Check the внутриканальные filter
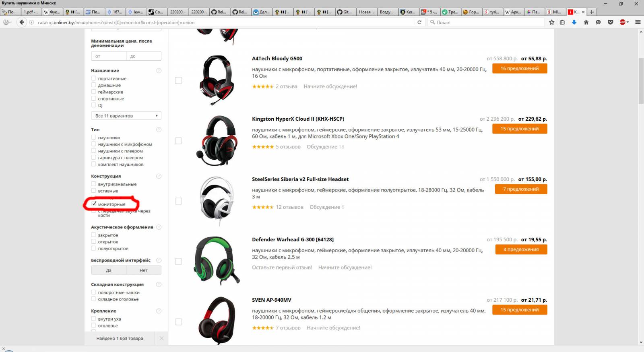The height and width of the screenshot is (352, 644). [x=93, y=184]
